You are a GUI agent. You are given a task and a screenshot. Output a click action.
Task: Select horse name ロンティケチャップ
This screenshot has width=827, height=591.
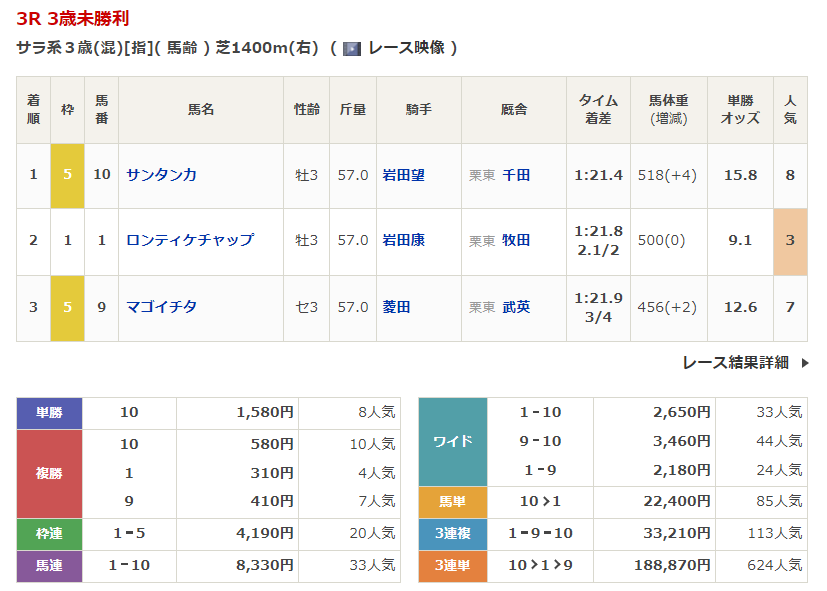pyautogui.click(x=189, y=240)
